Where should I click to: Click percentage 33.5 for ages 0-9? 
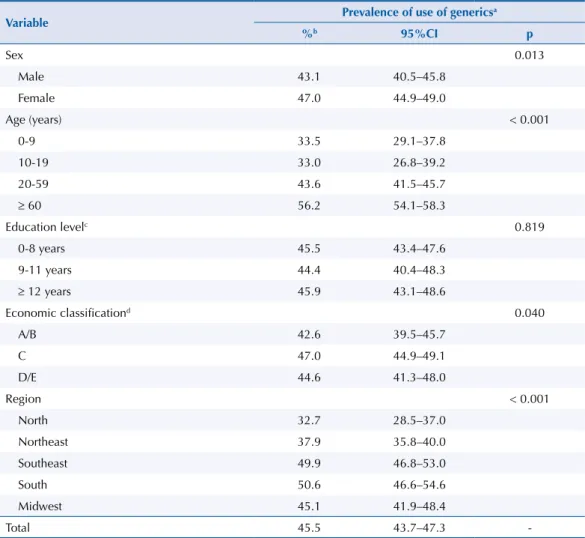click(309, 141)
